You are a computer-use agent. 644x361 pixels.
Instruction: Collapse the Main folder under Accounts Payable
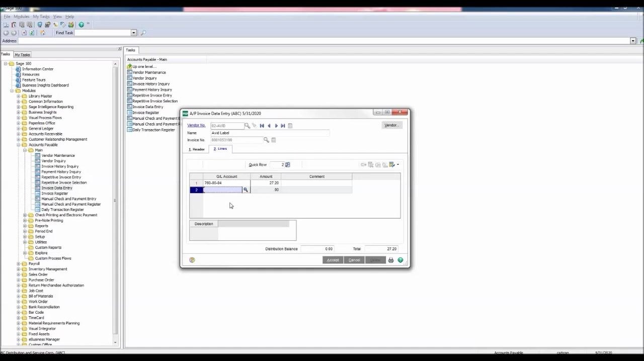coord(25,150)
